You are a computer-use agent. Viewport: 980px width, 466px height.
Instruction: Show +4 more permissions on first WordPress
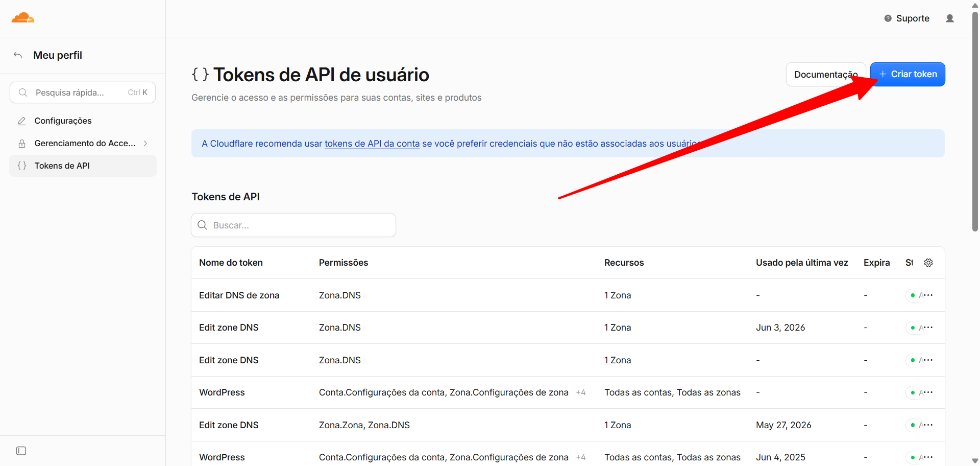pos(581,392)
